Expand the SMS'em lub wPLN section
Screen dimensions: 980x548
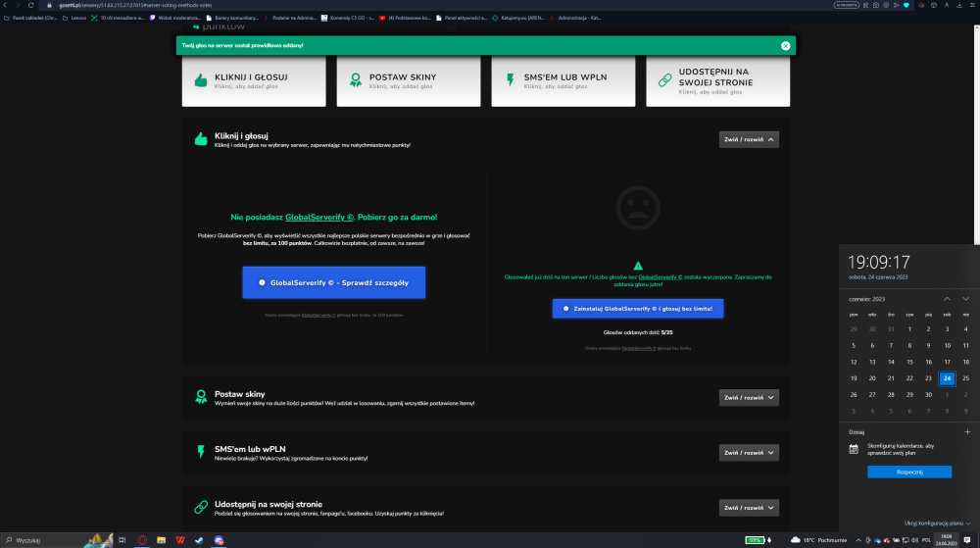point(749,452)
